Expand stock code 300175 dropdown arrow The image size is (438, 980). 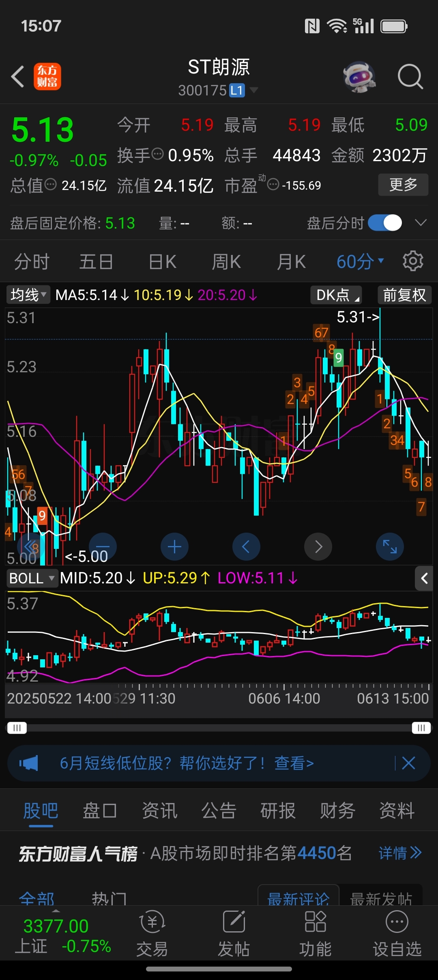(x=254, y=90)
